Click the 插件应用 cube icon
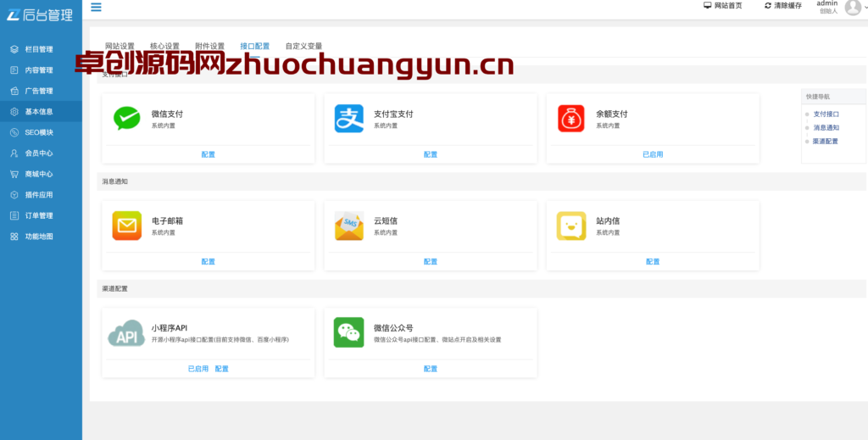This screenshot has width=868, height=440. click(x=14, y=195)
